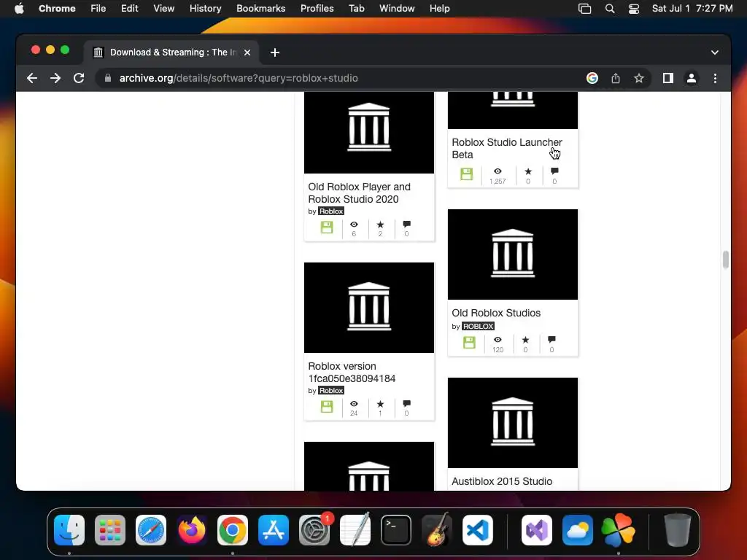Open Chrome's three-dot menu
The height and width of the screenshot is (560, 747).
click(715, 78)
